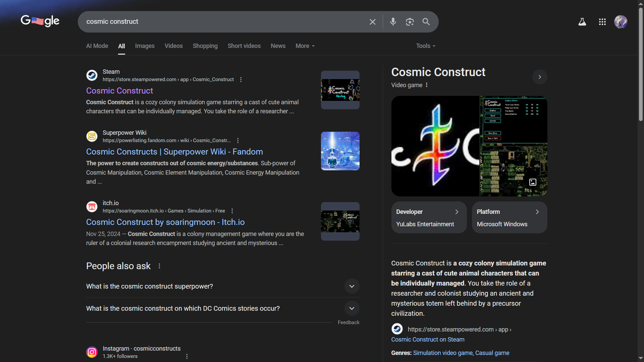Viewport: 644px width, 362px height.
Task: Expand the Platform Microsoft Windows card
Action: 509,218
